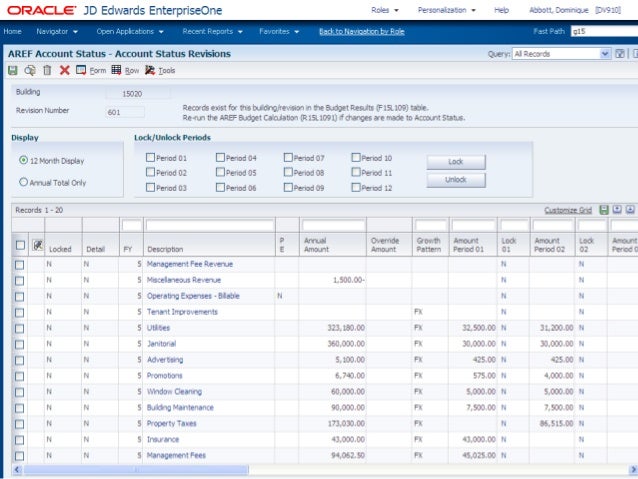Check the Period 12 checkbox
638x479 pixels.
[356, 187]
